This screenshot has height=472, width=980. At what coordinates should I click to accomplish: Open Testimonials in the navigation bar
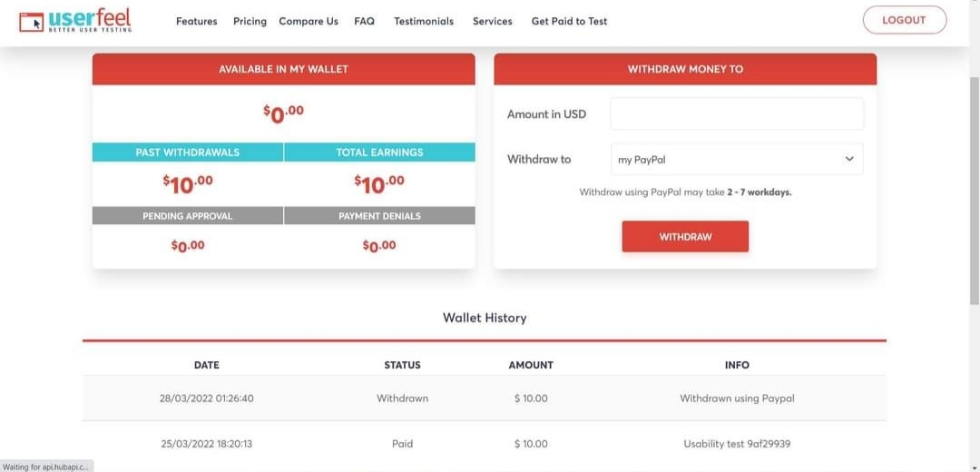[x=424, y=21]
